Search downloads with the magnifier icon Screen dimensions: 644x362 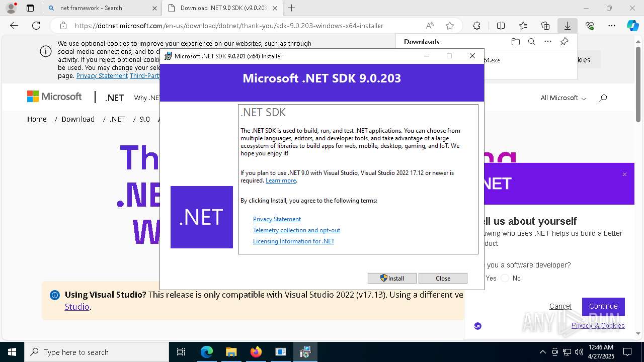(x=531, y=42)
